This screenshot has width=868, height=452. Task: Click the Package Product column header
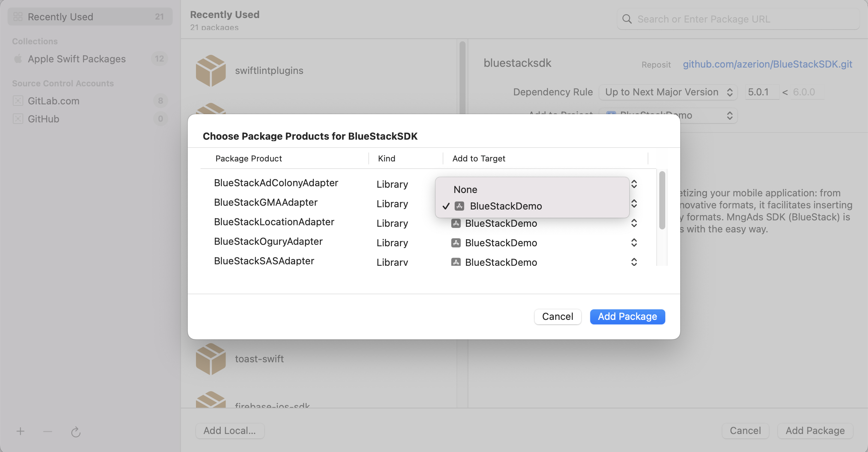pyautogui.click(x=249, y=158)
